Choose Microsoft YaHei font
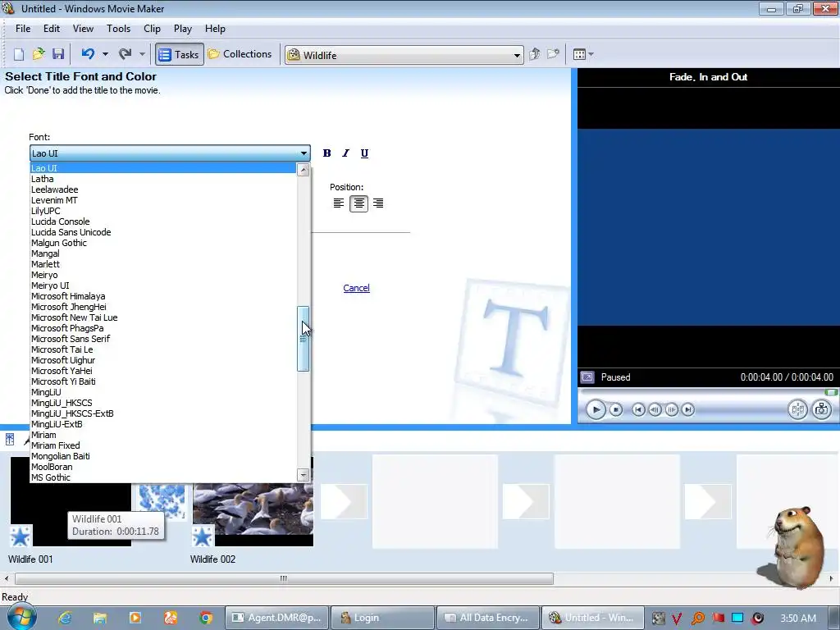 (x=163, y=371)
